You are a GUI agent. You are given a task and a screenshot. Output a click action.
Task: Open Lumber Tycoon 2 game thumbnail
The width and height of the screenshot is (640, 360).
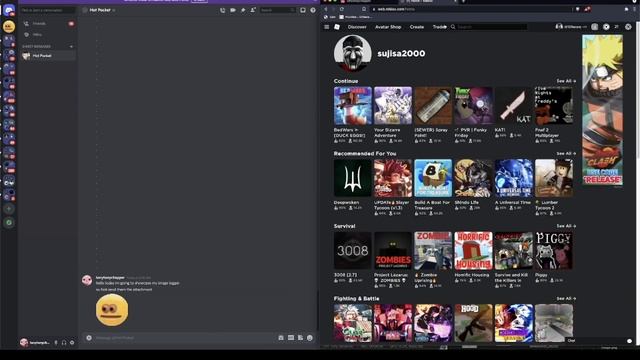(x=554, y=178)
